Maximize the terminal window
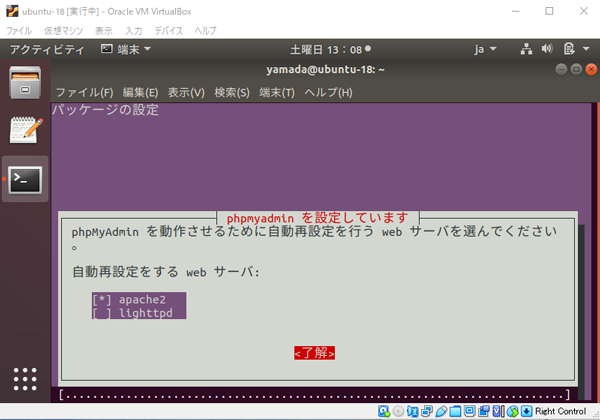 [576, 69]
